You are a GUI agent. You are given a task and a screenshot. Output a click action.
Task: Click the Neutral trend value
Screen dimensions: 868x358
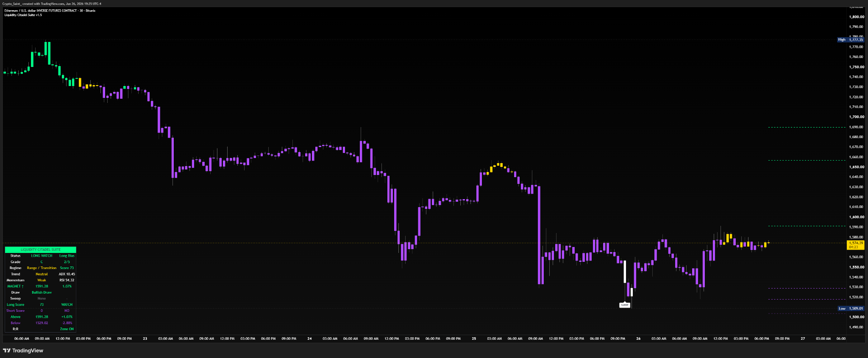42,274
